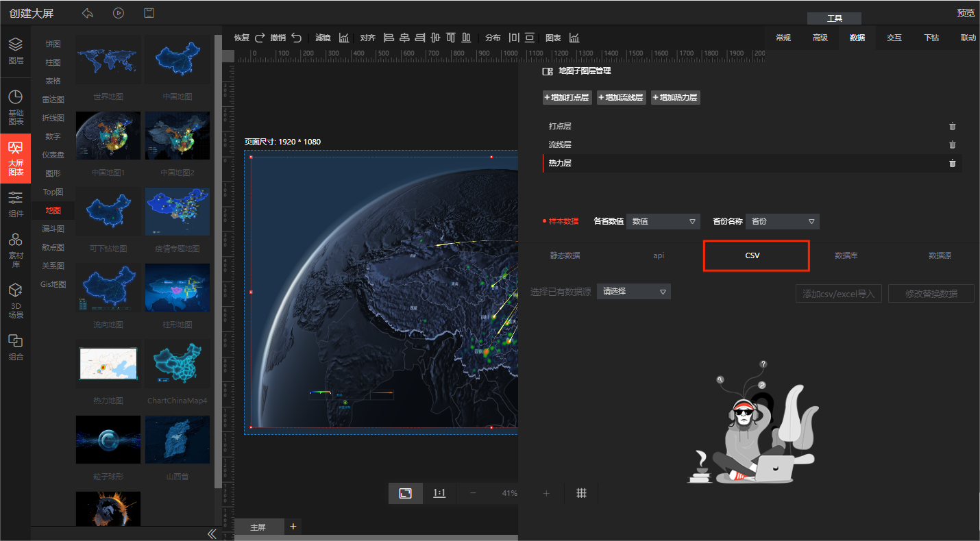The height and width of the screenshot is (541, 980).
Task: Open the 基础图表 sidebar section
Action: point(16,108)
